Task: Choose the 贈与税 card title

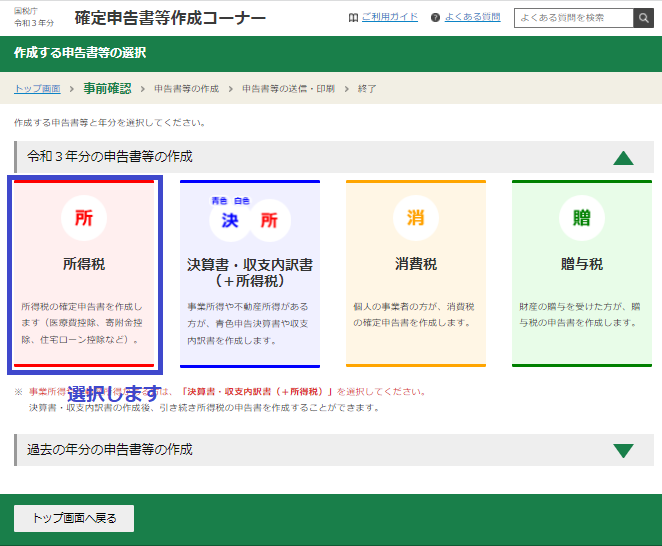Action: coord(581,264)
